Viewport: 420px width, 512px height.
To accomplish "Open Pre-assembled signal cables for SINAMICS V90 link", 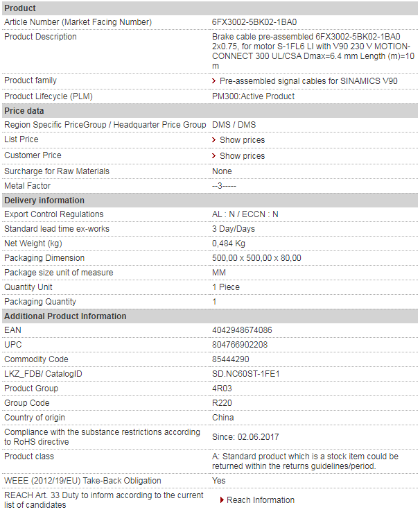I will pyautogui.click(x=308, y=81).
